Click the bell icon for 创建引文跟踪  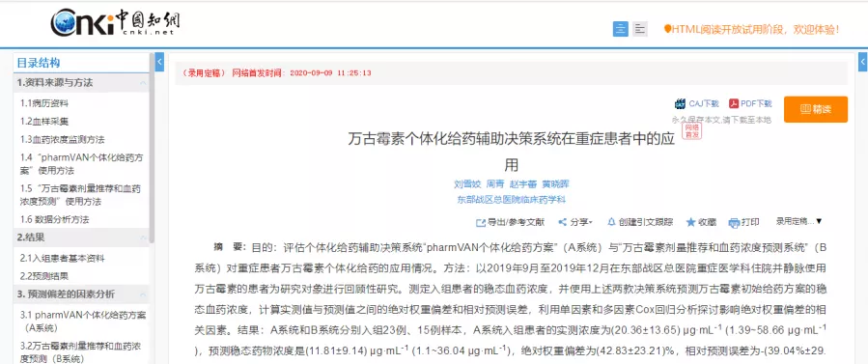point(611,222)
